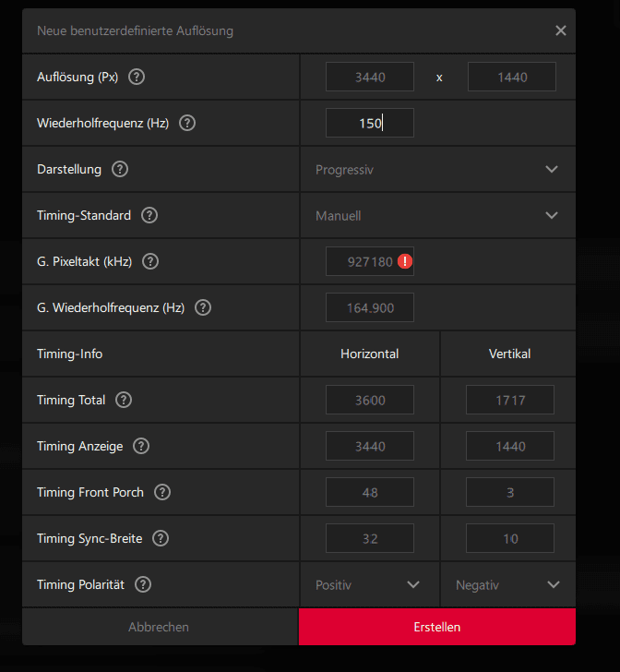The width and height of the screenshot is (620, 672).
Task: Click help icon next to G. Pixeltakt
Action: coord(150,261)
